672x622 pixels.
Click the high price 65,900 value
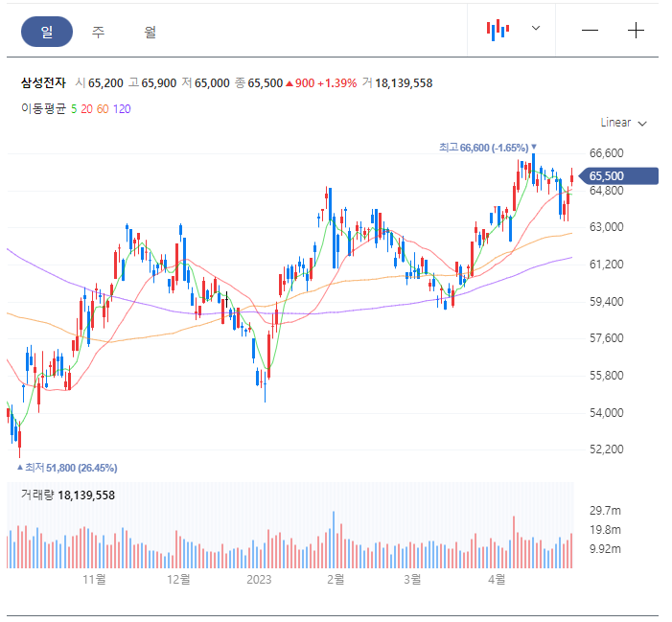pyautogui.click(x=159, y=83)
